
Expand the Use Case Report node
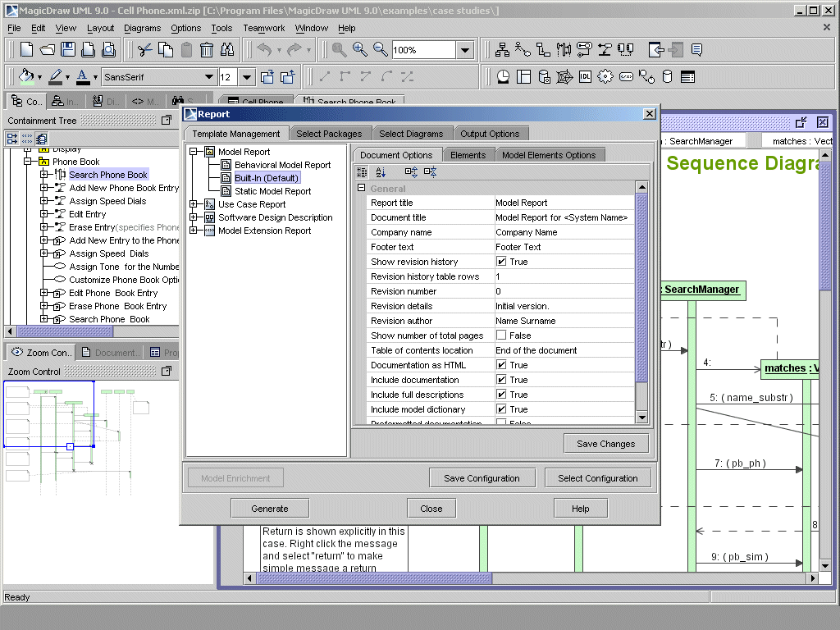coord(194,204)
